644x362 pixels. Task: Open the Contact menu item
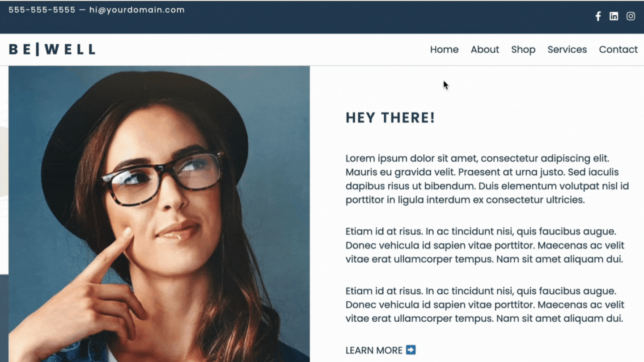coord(618,50)
